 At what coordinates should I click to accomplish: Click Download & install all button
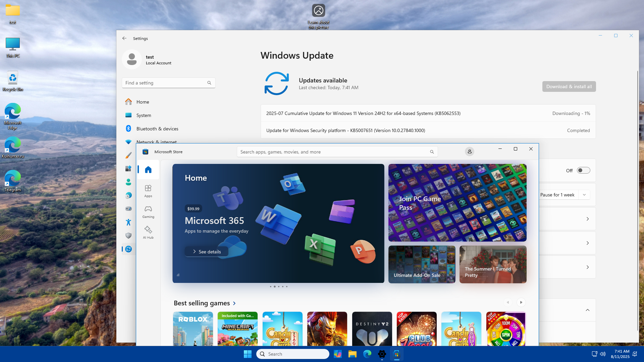569,86
